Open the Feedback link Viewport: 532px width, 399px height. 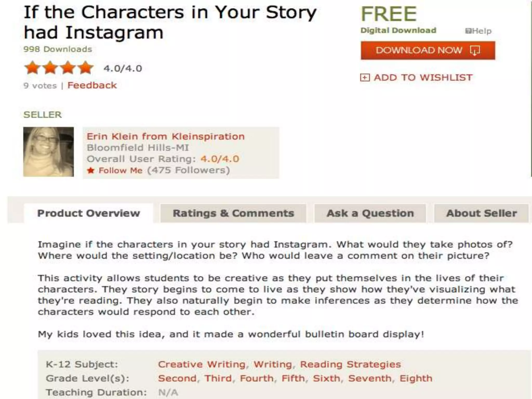pos(92,85)
